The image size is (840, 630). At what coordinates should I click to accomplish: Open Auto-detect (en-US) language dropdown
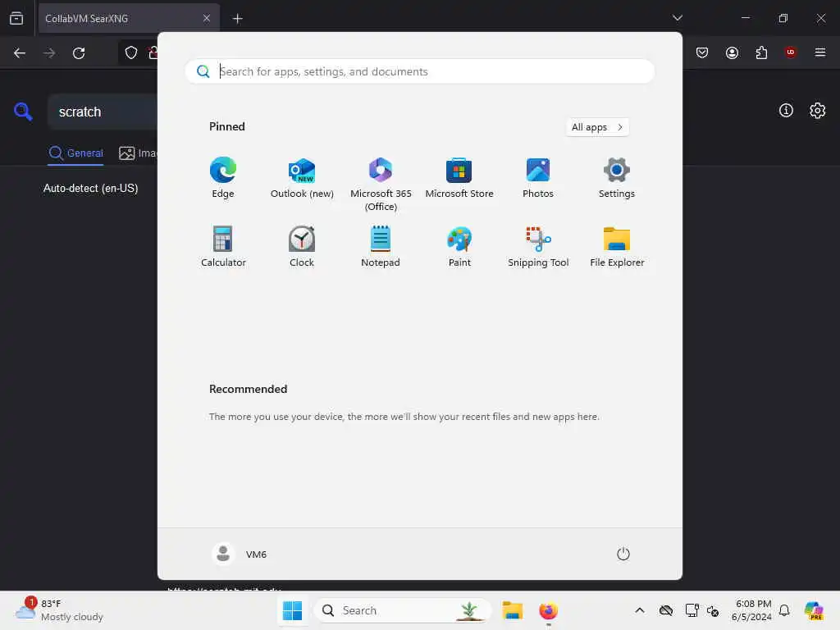click(90, 189)
